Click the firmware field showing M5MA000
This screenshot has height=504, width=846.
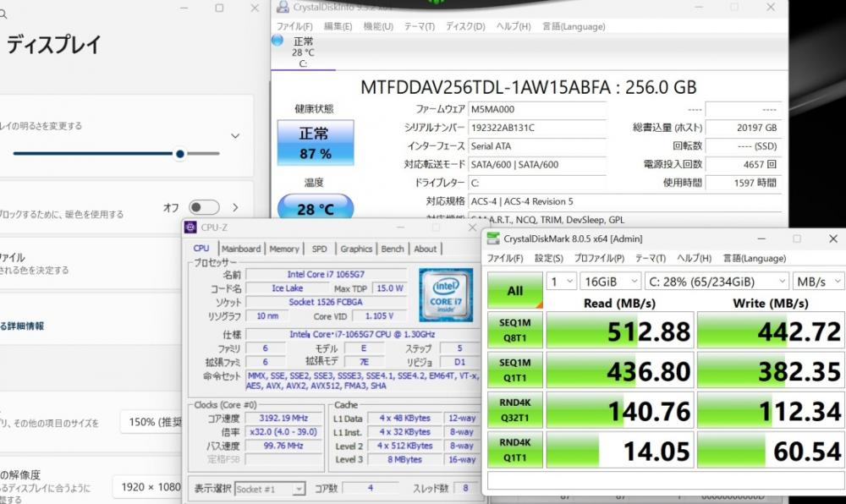tap(537, 109)
